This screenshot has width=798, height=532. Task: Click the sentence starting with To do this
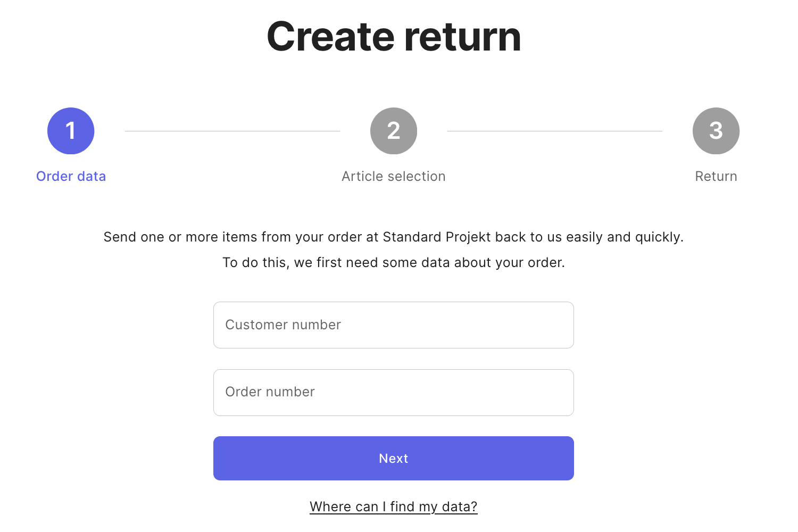point(394,262)
